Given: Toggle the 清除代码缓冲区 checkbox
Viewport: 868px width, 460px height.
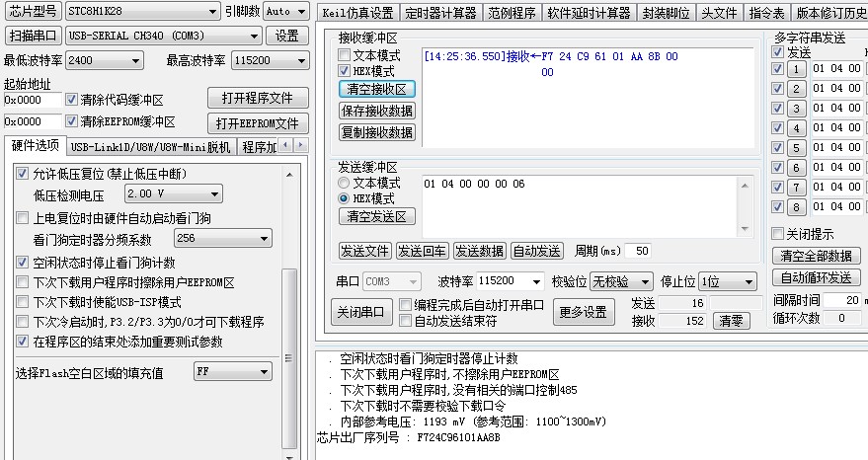Looking at the screenshot, I should tap(71, 100).
